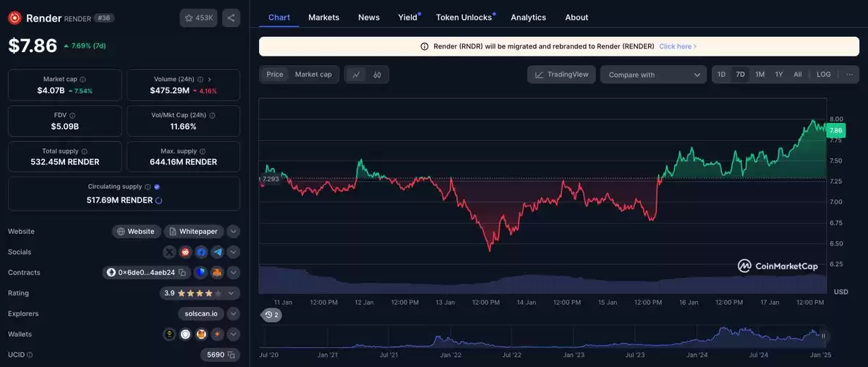Switch chart to candlestick view
This screenshot has width=868, height=367.
pyautogui.click(x=377, y=75)
